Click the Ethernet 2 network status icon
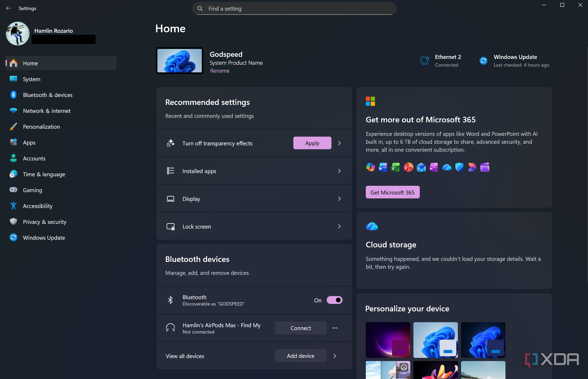Screen dimensions: 588x379 (x=425, y=61)
